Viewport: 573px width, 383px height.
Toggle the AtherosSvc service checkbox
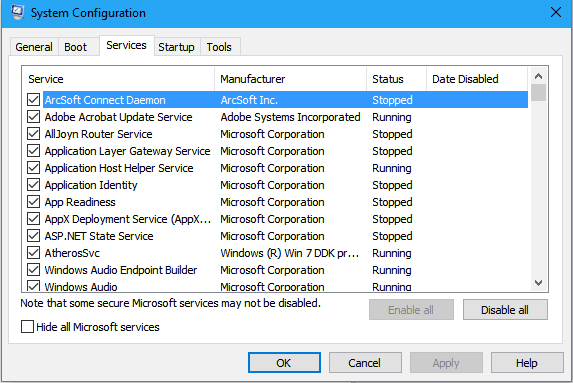click(33, 253)
